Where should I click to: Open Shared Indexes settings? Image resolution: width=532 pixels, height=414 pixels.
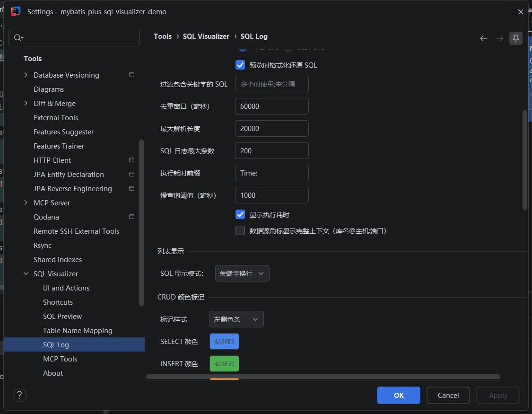click(58, 260)
